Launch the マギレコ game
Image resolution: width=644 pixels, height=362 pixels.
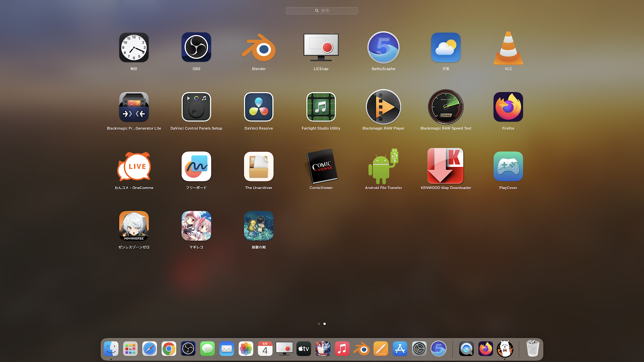(196, 226)
